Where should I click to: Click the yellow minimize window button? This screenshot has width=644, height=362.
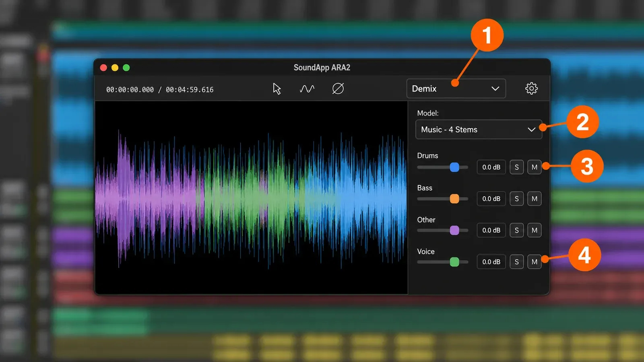coord(115,68)
